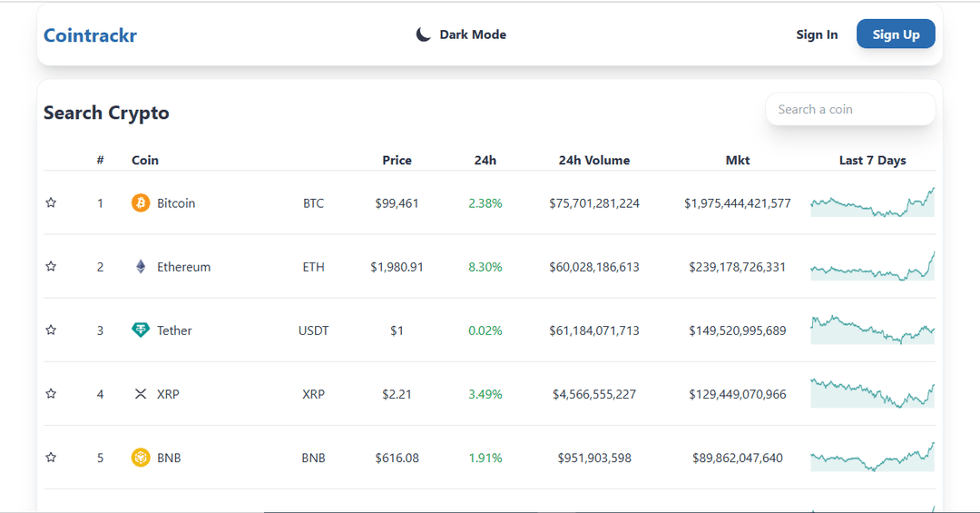Open Bitcoin's 7-day sparkline chart
The image size is (980, 513).
pyautogui.click(x=873, y=202)
